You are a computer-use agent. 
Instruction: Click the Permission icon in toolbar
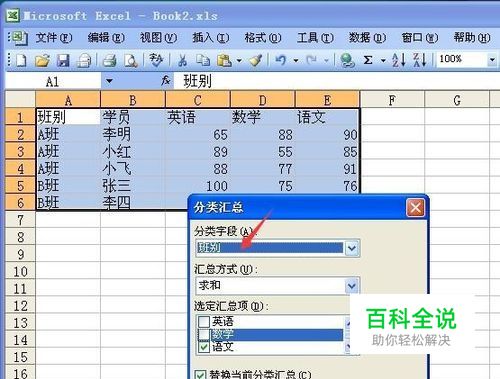pos(84,61)
